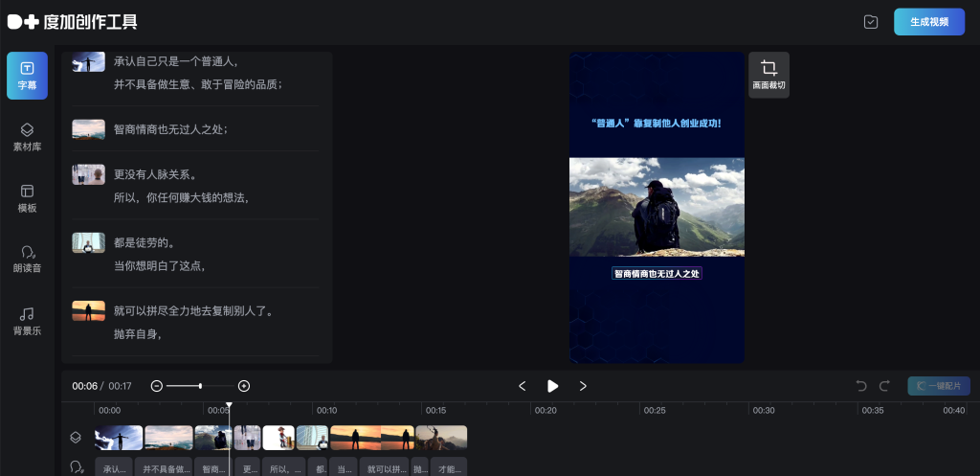The width and height of the screenshot is (980, 476).
Task: Select the last timeline clip thumbnail
Action: point(441,438)
